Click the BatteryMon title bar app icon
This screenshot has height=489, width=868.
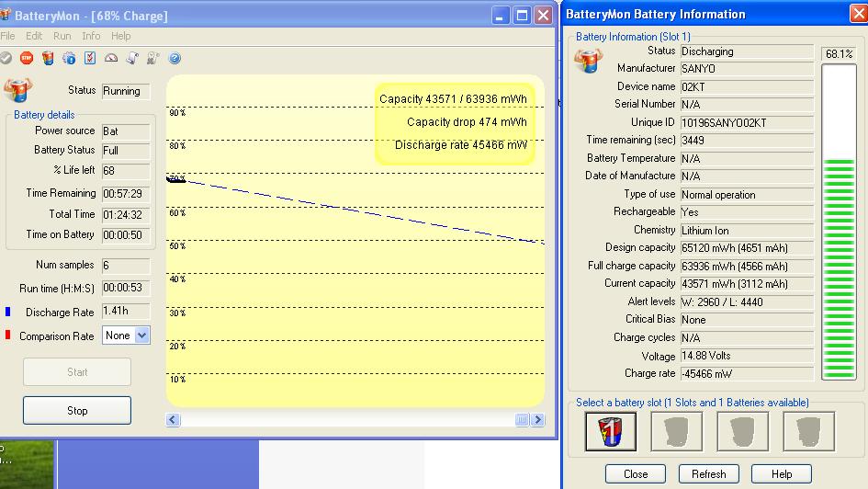[5, 15]
